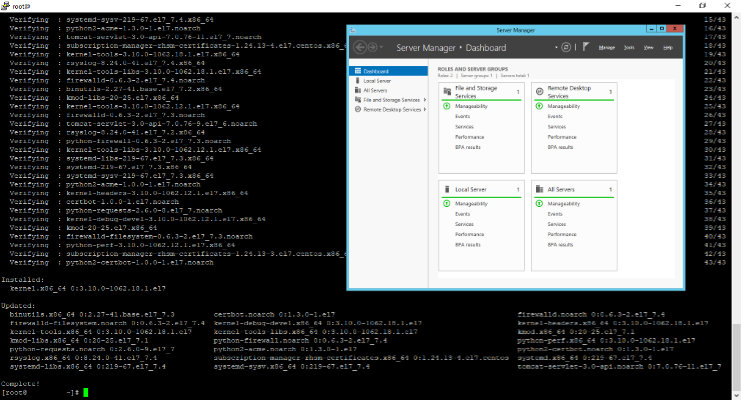741x400 pixels.
Task: Open the navigation history dropdown arrow
Action: [380, 48]
